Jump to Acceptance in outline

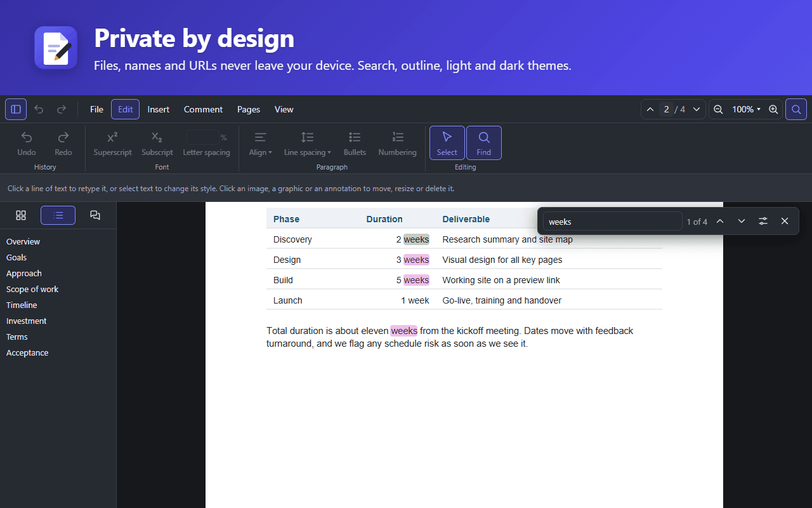click(27, 352)
